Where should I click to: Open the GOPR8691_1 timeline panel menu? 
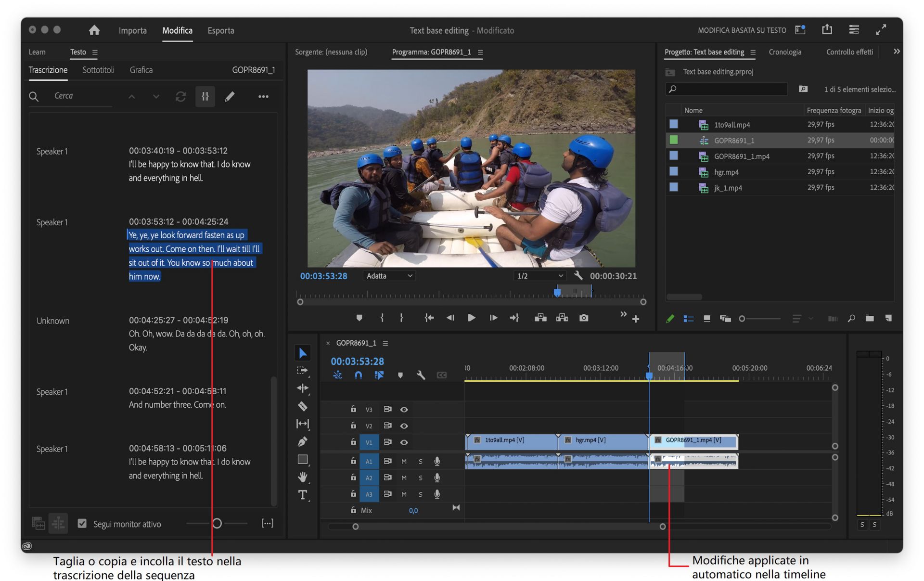[x=385, y=343]
